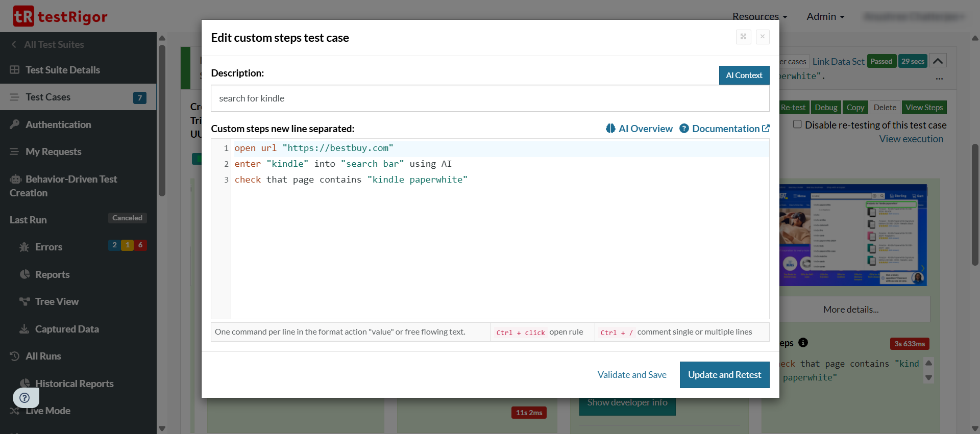Open the Documentation external link icon
Viewport: 980px width, 434px height.
tap(766, 129)
